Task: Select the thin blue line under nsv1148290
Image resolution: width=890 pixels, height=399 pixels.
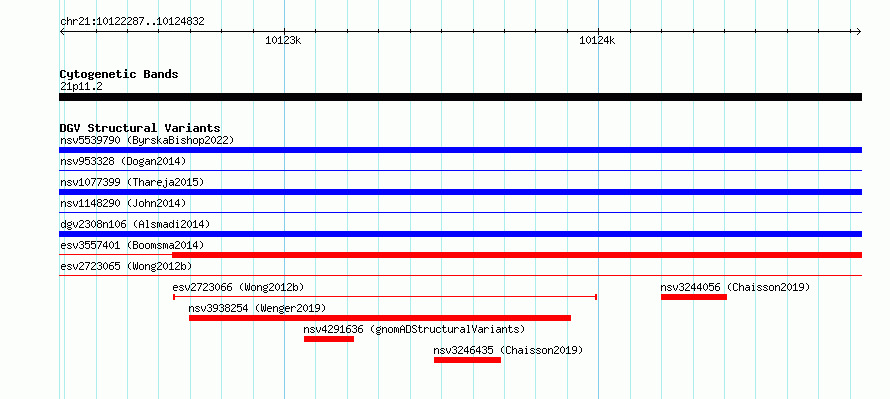Action: point(460,212)
